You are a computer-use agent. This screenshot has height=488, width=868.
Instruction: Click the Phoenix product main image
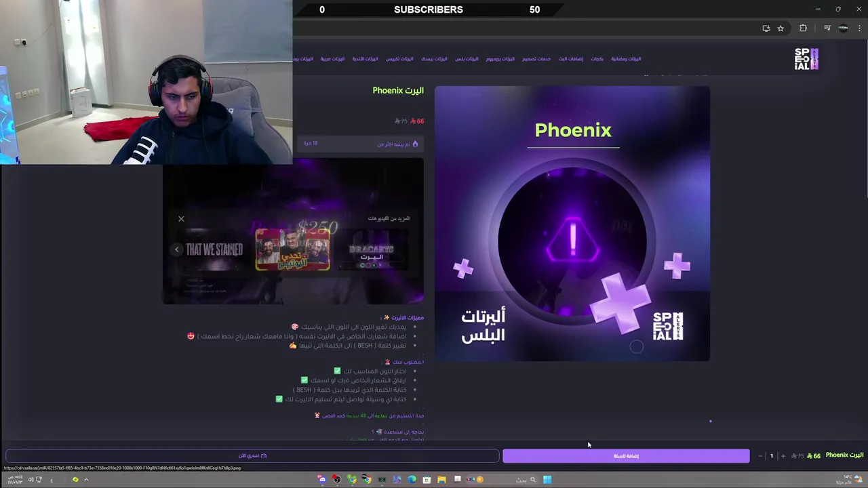[572, 223]
